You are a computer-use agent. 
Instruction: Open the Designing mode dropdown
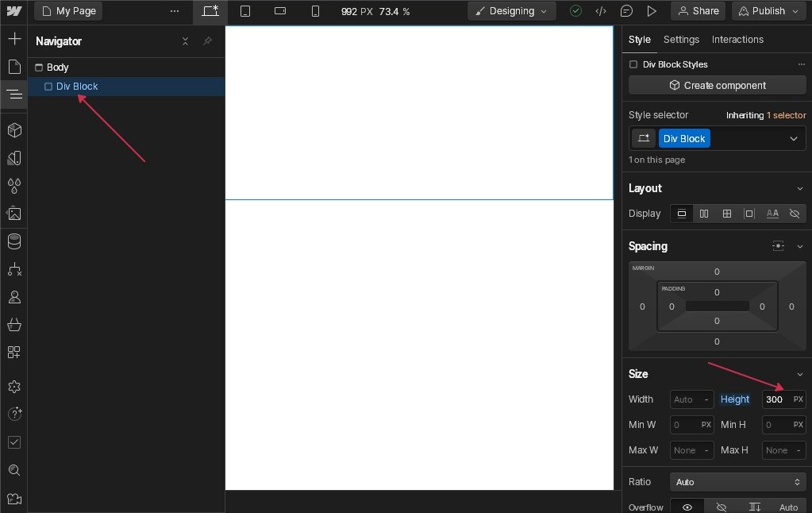[511, 11]
